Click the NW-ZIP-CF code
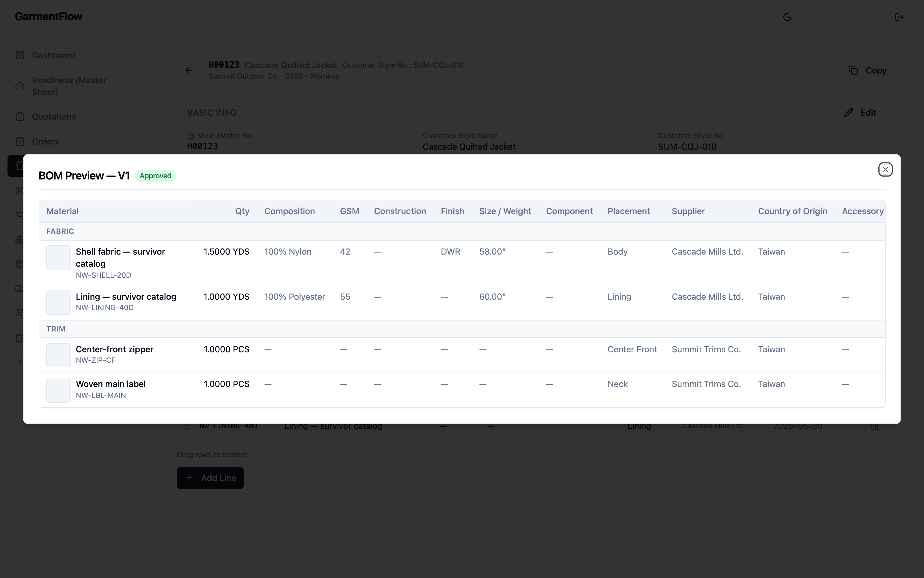924x578 pixels. pos(96,360)
